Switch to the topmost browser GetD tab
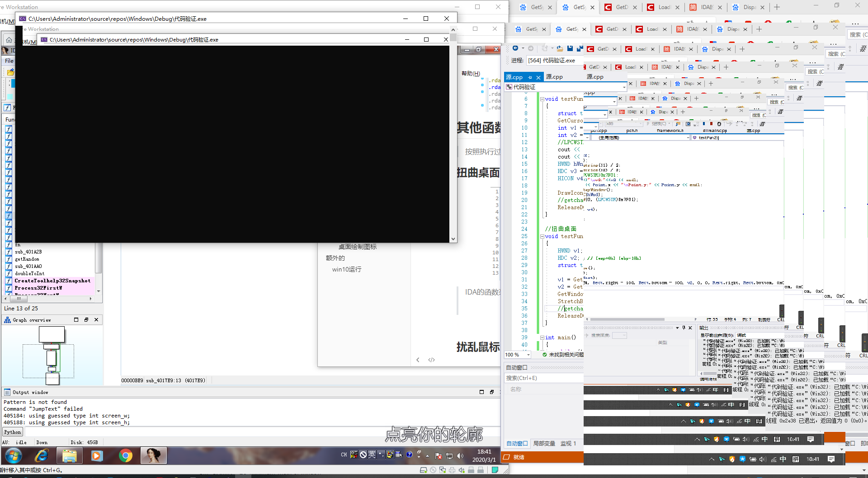The image size is (868, 478). (621, 7)
